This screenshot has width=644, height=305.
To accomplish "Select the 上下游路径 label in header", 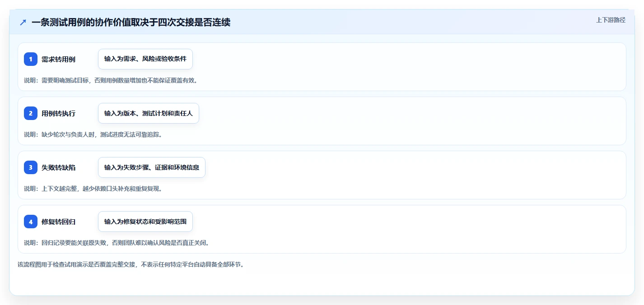I will [611, 20].
